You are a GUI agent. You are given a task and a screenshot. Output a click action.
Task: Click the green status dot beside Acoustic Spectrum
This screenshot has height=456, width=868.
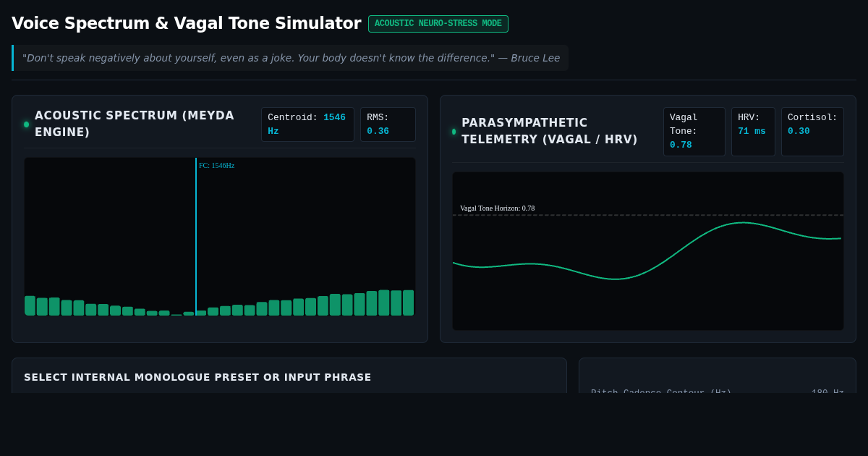click(x=27, y=124)
